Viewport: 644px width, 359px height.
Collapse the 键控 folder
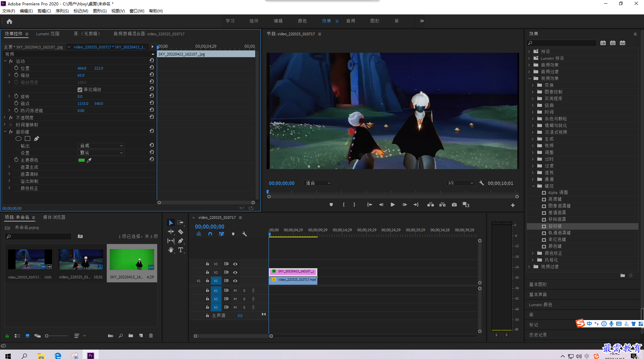[x=533, y=186]
